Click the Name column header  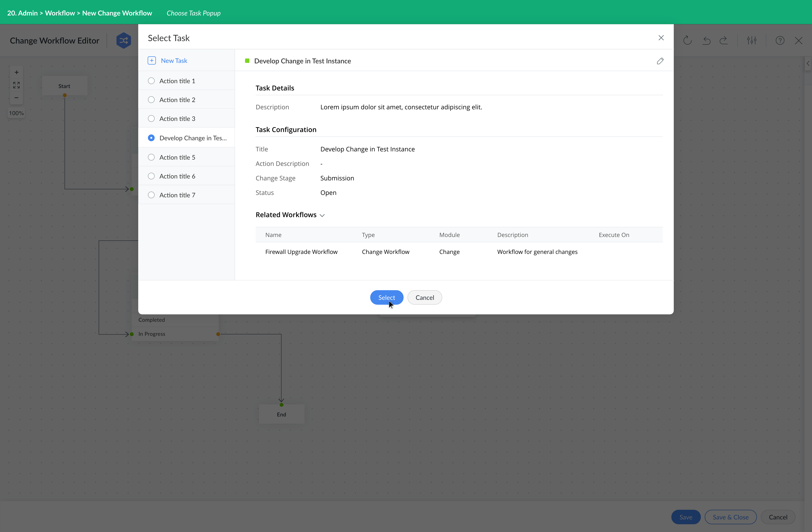273,235
